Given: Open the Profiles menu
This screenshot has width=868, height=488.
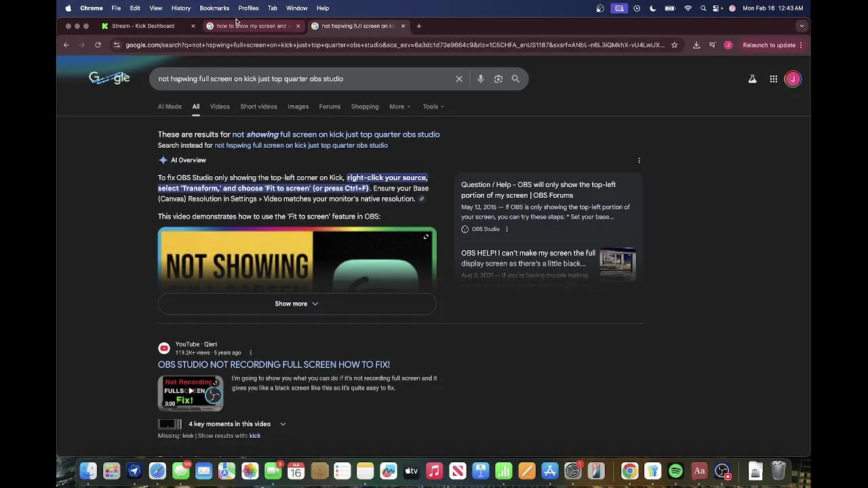Looking at the screenshot, I should (248, 8).
